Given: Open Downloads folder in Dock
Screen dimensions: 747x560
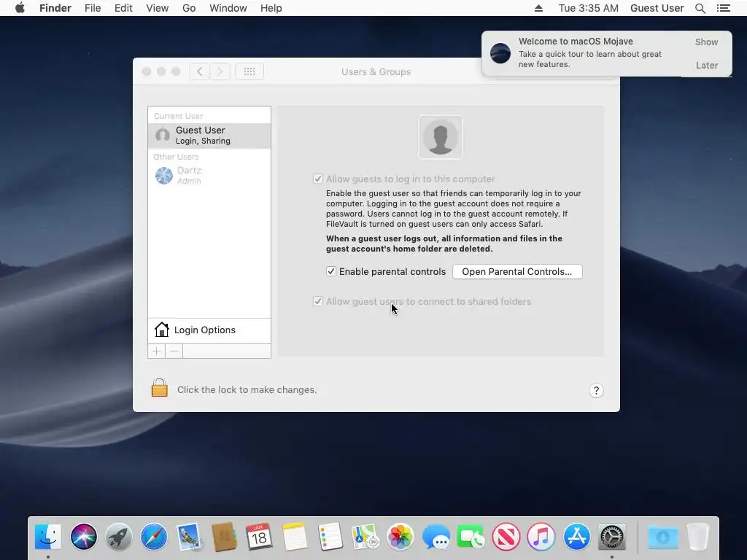Looking at the screenshot, I should (663, 537).
